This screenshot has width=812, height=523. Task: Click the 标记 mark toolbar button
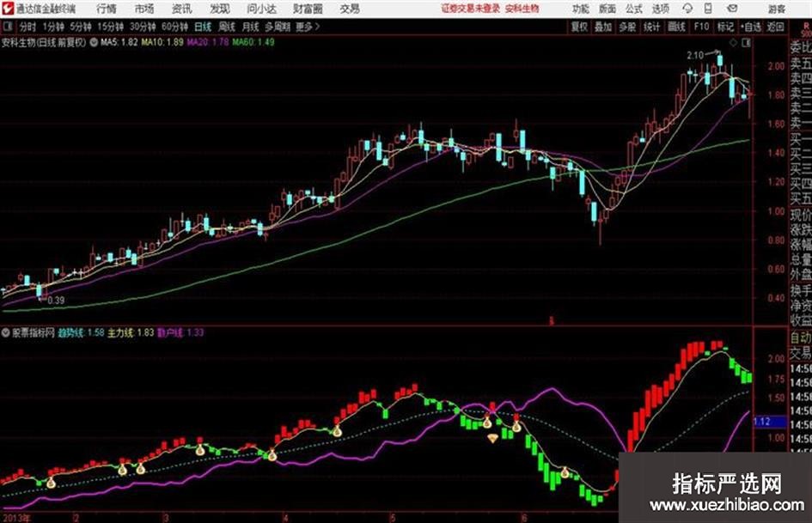pyautogui.click(x=725, y=27)
